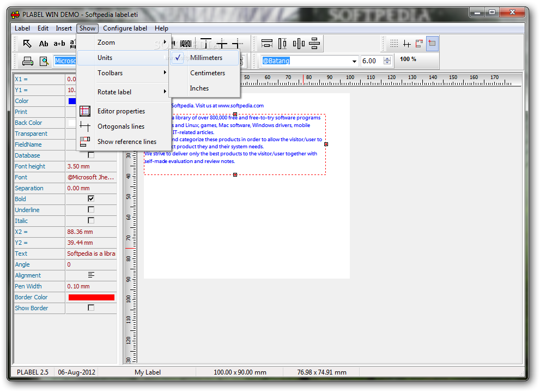Switch units to Inches

204,88
